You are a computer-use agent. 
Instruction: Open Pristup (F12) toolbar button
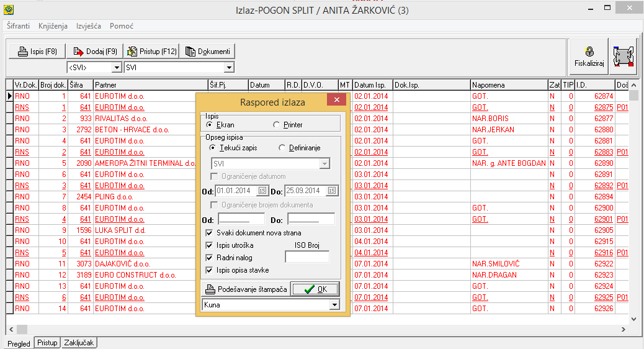tap(151, 52)
